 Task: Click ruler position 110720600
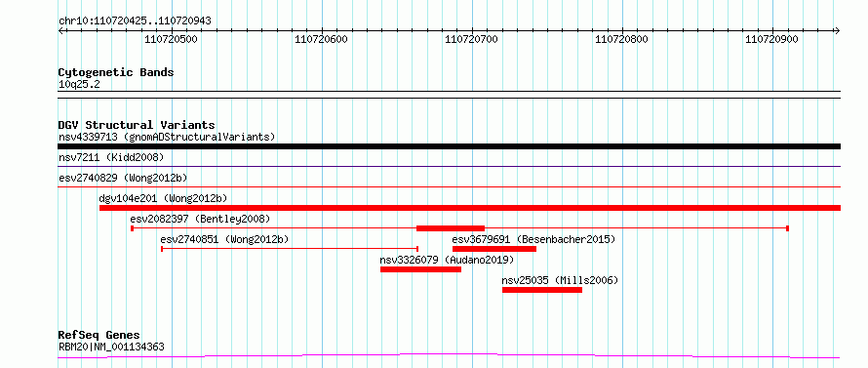[322, 40]
